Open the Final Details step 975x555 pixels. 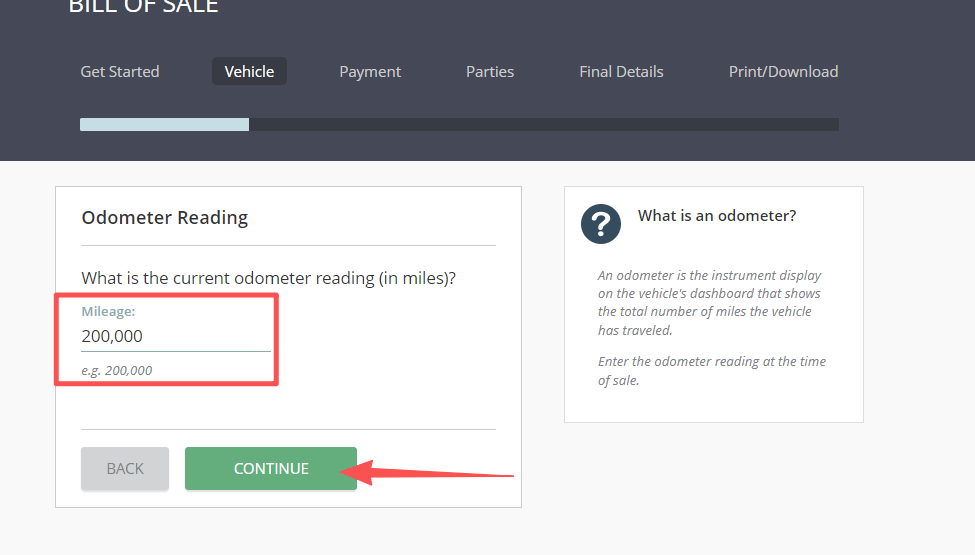[621, 71]
